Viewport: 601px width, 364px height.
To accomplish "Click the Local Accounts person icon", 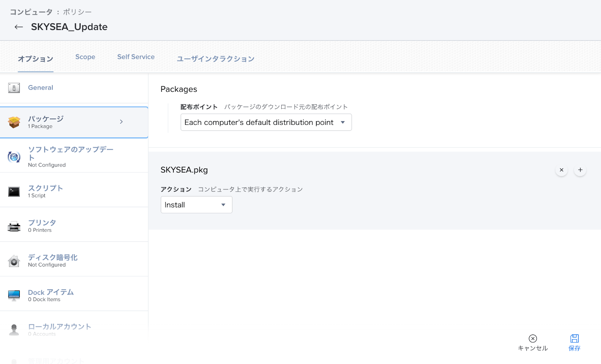I will (x=14, y=330).
